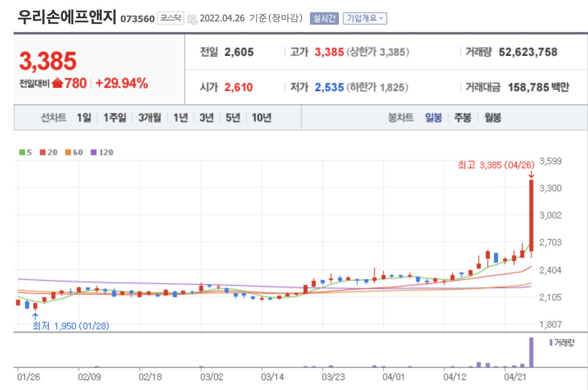Click the 2,404 price axis label

coord(550,270)
